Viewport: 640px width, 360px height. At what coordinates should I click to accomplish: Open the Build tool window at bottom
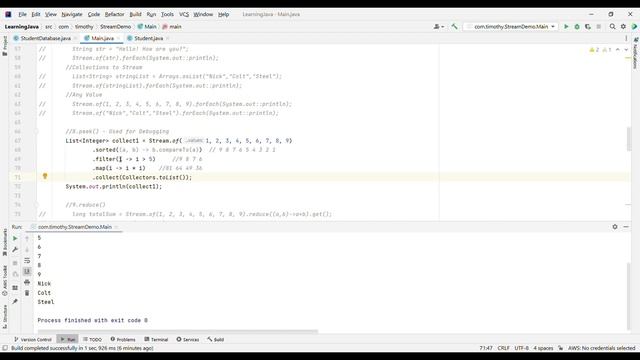[x=216, y=340]
